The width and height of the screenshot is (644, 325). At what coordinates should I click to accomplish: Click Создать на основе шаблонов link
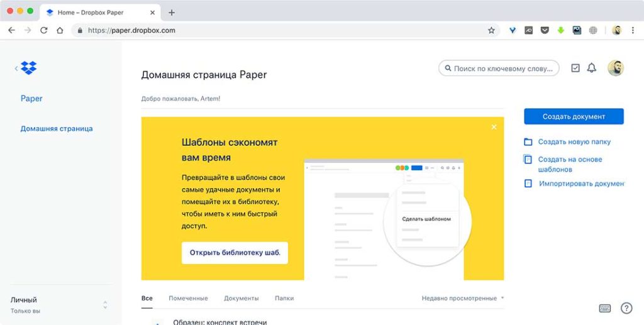(570, 164)
